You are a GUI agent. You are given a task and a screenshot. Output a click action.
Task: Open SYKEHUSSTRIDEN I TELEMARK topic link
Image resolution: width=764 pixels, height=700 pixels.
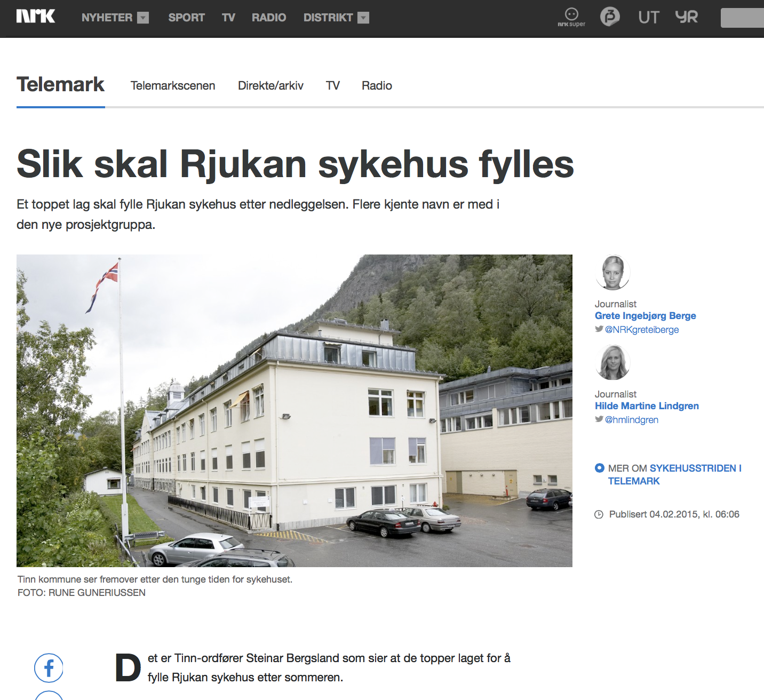click(x=675, y=474)
